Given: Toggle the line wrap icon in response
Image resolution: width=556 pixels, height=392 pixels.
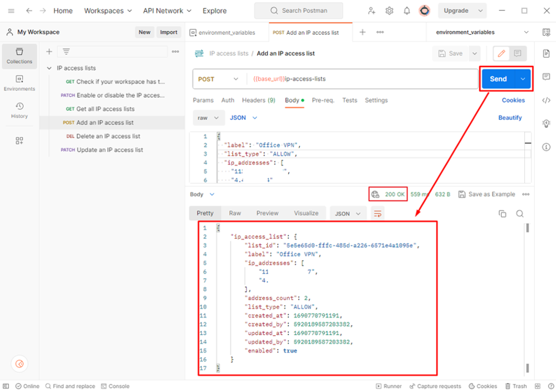Looking at the screenshot, I should tap(377, 213).
